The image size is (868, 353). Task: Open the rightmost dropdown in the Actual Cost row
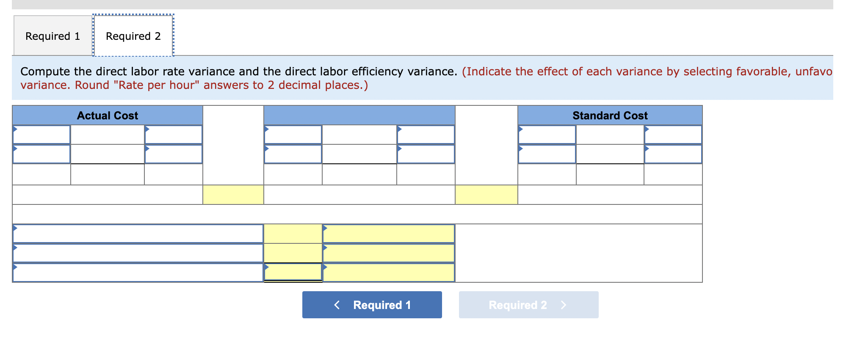tap(174, 134)
